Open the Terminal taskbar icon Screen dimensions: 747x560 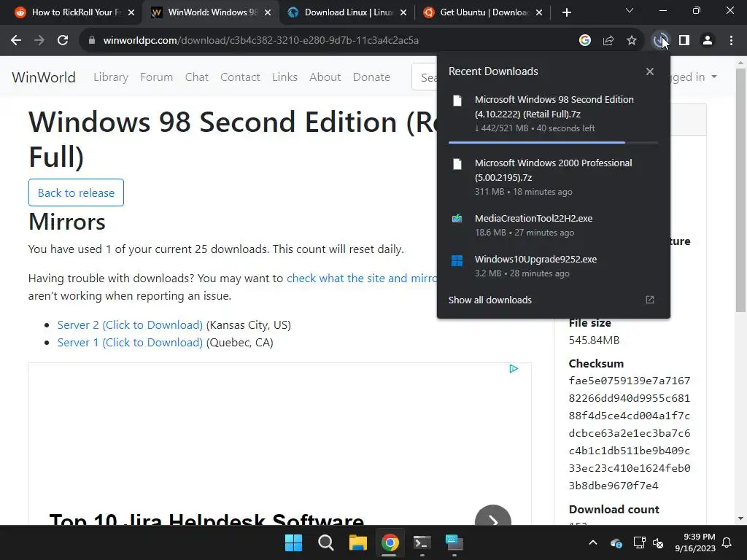422,542
